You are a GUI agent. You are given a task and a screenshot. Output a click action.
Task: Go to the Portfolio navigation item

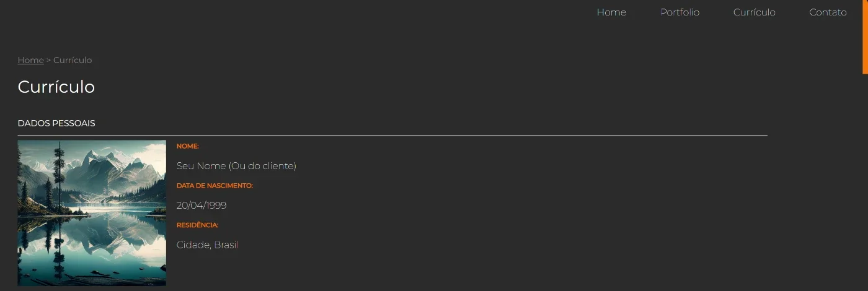click(680, 12)
